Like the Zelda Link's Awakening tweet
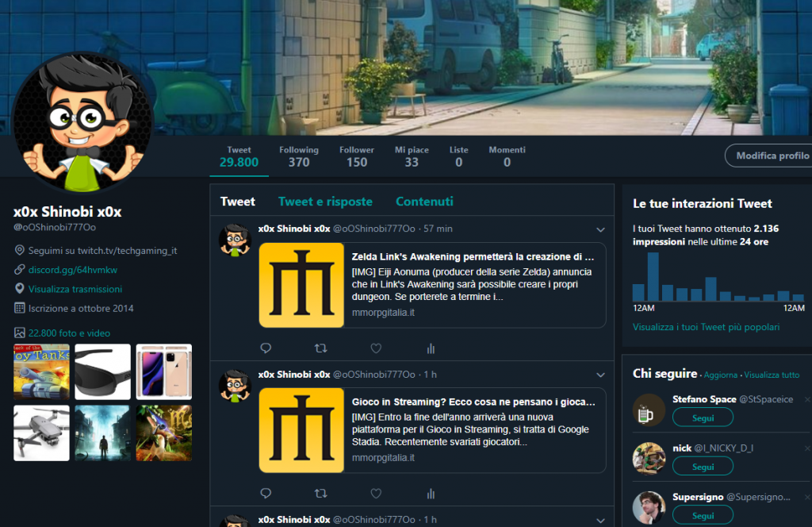 [x=376, y=348]
